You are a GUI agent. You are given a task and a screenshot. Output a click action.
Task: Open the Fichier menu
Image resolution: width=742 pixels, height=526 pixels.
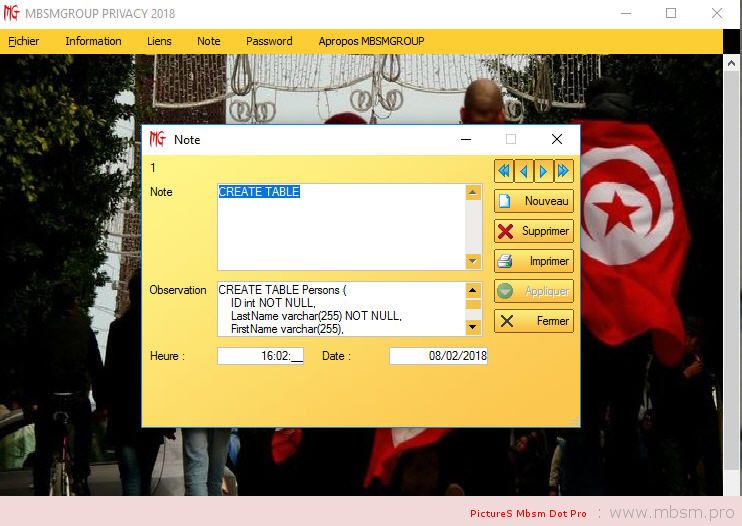point(24,41)
